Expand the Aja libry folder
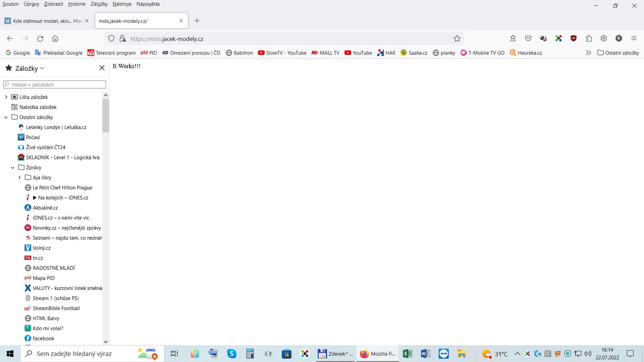The height and width of the screenshot is (362, 644). [19, 177]
